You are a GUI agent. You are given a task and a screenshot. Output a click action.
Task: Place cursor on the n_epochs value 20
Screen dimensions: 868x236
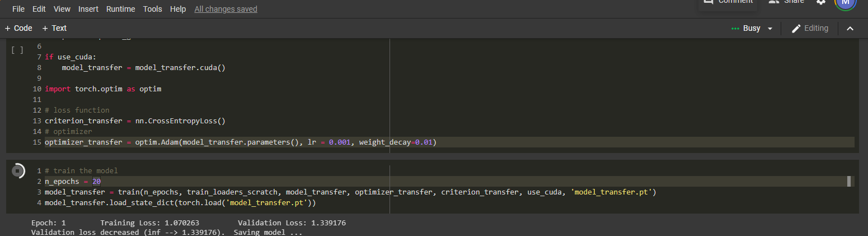coord(97,182)
